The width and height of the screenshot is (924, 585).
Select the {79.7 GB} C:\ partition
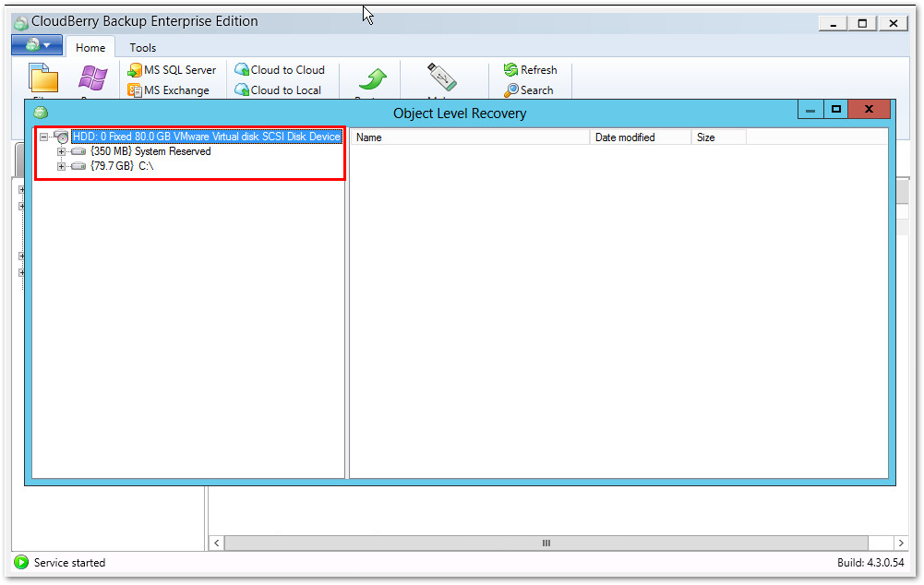(x=122, y=166)
